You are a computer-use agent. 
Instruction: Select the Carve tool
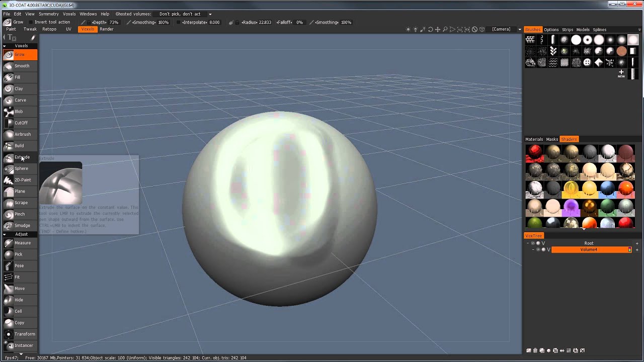19,100
